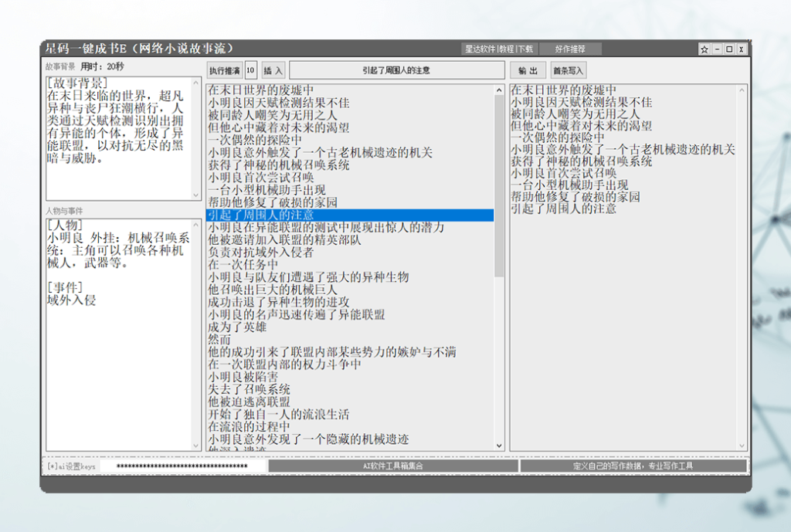Open the 星达软件|教程|下载 link

point(499,49)
